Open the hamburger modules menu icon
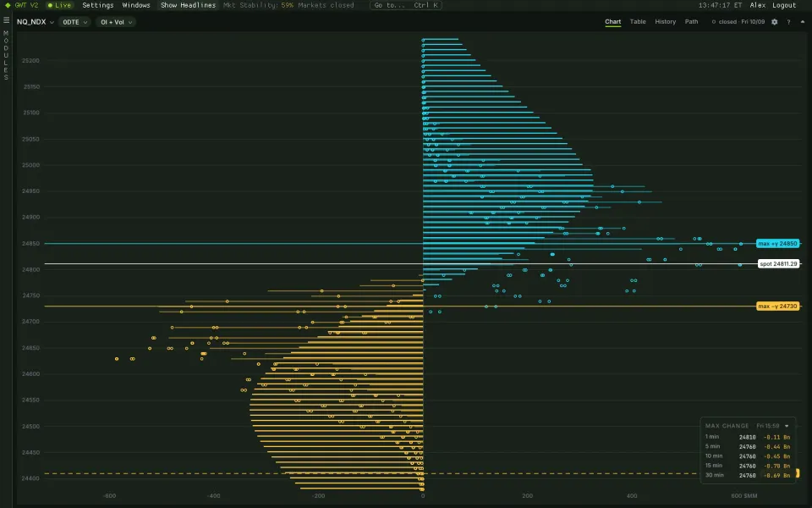The height and width of the screenshot is (508, 812). pos(6,20)
